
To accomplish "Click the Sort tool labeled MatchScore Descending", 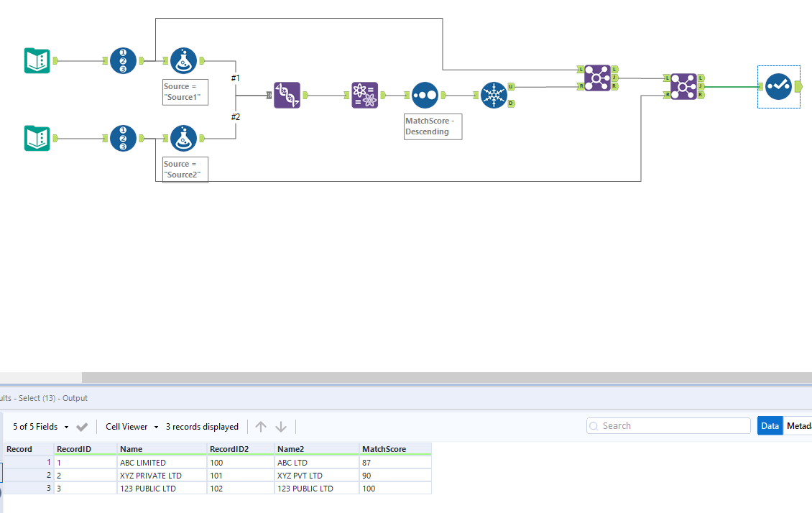I will 424,95.
